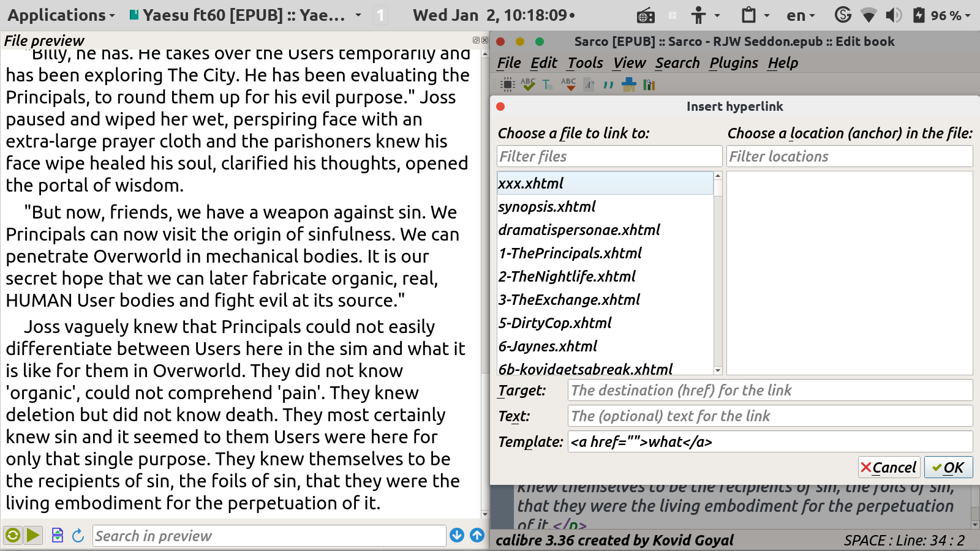Click the grayed grid icon in system tray
The width and height of the screenshot is (980, 551).
click(673, 15)
